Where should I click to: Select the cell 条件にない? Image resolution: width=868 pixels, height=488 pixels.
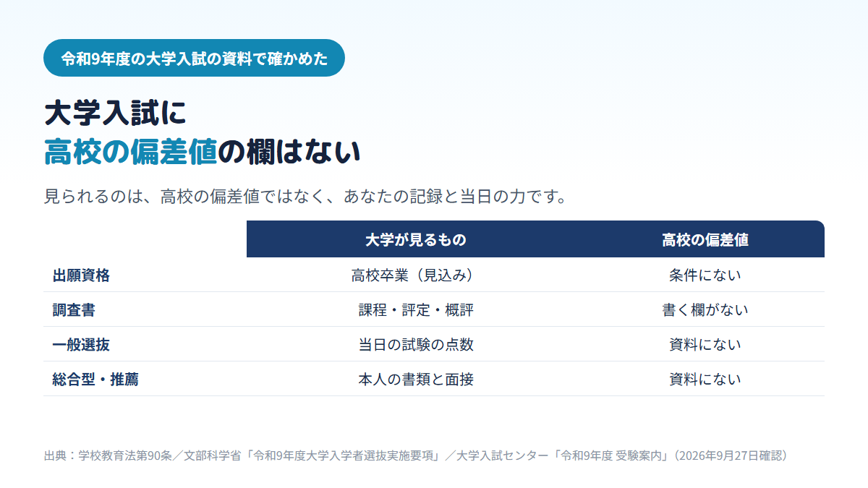pos(705,275)
